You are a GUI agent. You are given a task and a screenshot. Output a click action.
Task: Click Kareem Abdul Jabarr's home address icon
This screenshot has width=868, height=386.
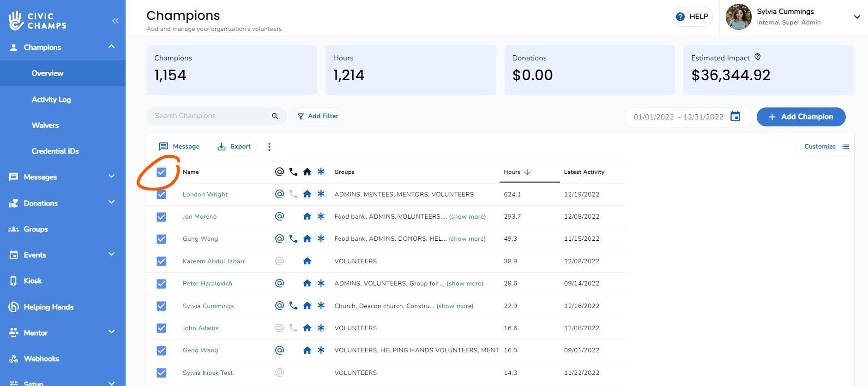(307, 261)
